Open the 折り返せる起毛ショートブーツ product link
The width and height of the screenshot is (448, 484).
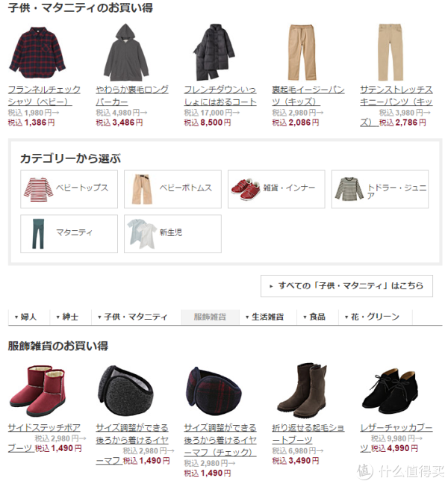pos(308,433)
